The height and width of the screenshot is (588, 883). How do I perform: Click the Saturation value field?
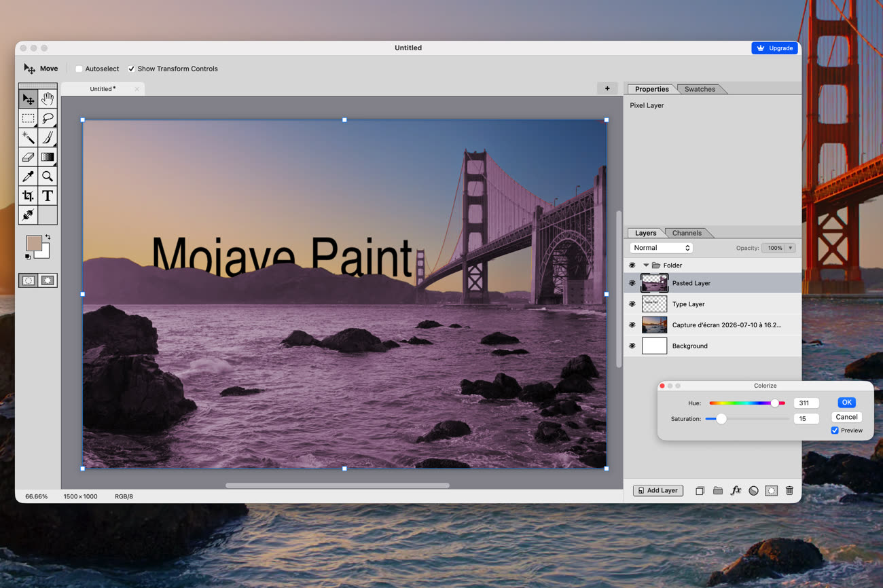[806, 419]
